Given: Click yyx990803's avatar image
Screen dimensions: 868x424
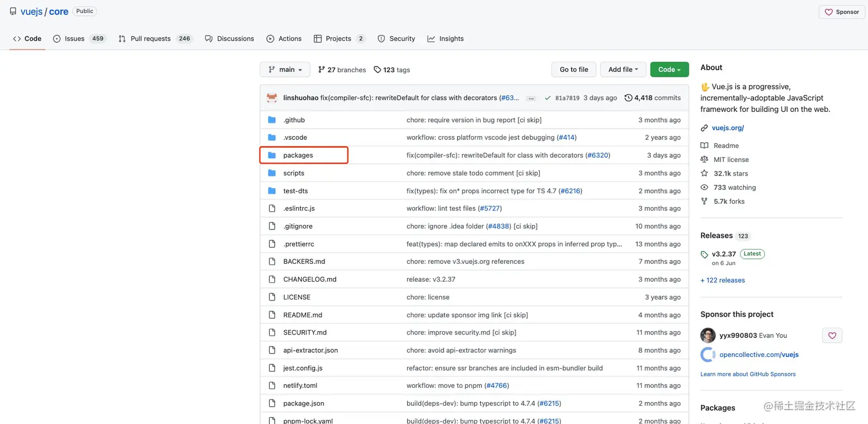Looking at the screenshot, I should 708,336.
